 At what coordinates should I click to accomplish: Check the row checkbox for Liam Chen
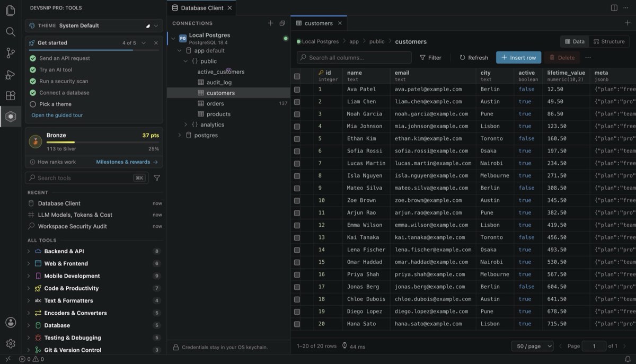coord(297,102)
